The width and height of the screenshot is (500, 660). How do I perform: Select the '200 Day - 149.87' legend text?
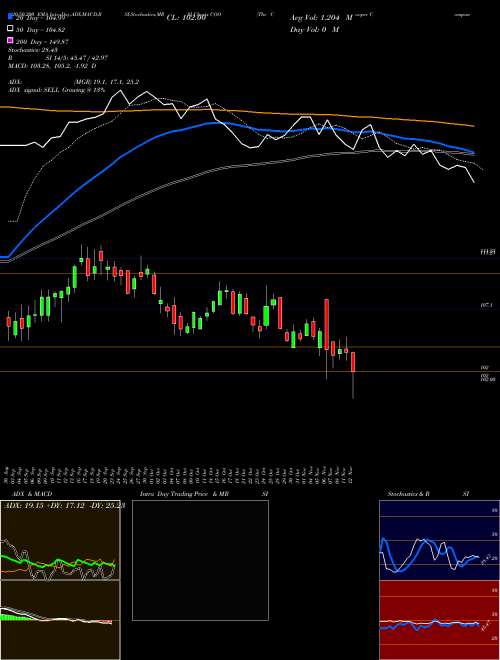42,41
